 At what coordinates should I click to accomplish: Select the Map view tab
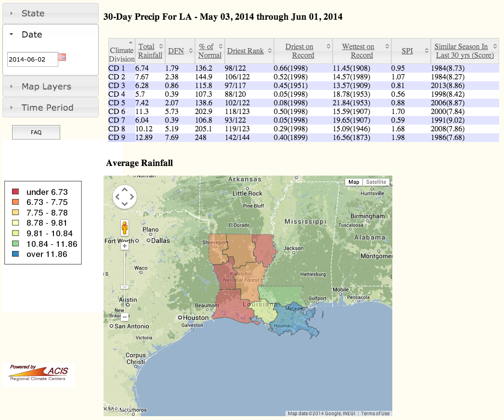[x=354, y=182]
